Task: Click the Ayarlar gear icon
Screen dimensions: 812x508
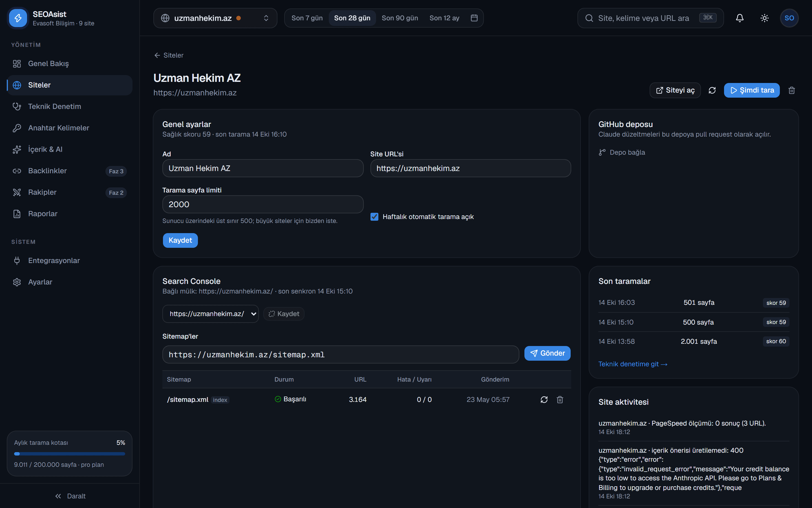Action: (x=17, y=282)
